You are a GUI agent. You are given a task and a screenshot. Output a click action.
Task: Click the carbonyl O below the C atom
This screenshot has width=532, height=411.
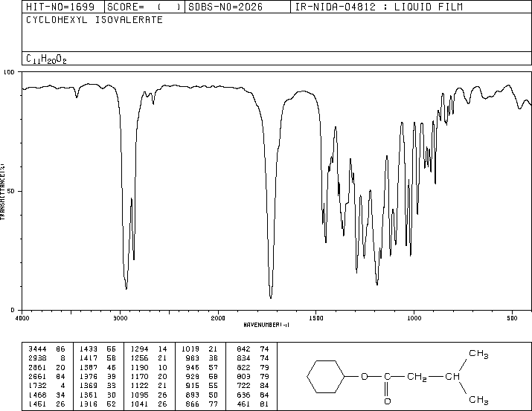tap(387, 401)
